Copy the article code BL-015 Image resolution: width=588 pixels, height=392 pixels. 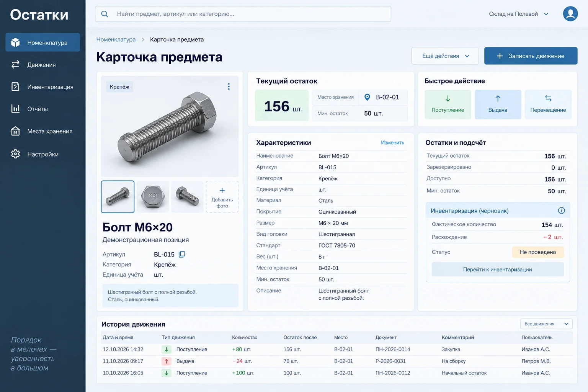(x=182, y=254)
